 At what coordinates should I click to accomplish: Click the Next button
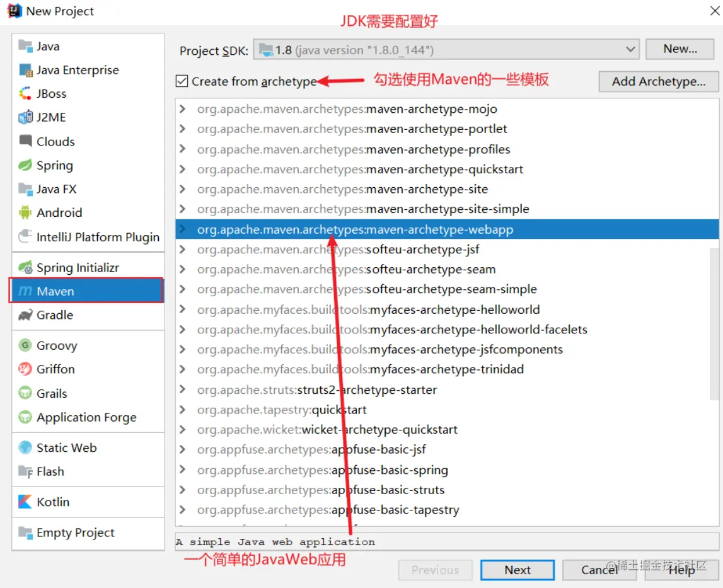518,570
